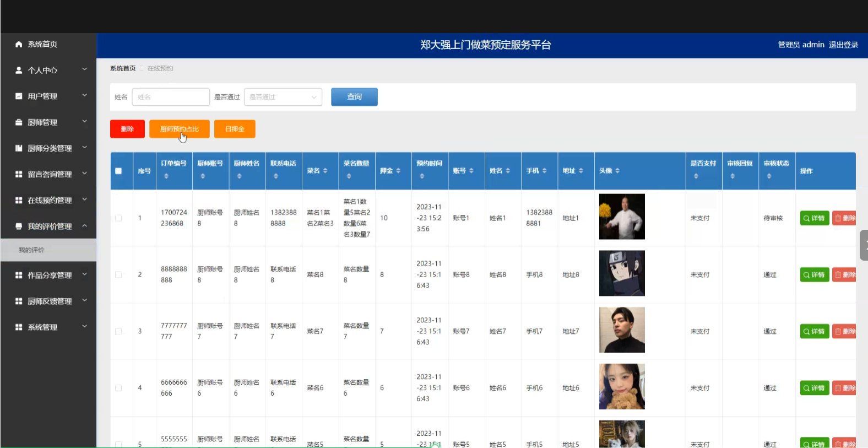Click the 用户管理 sidebar icon
Screen dimensions: 868x448
pos(19,96)
